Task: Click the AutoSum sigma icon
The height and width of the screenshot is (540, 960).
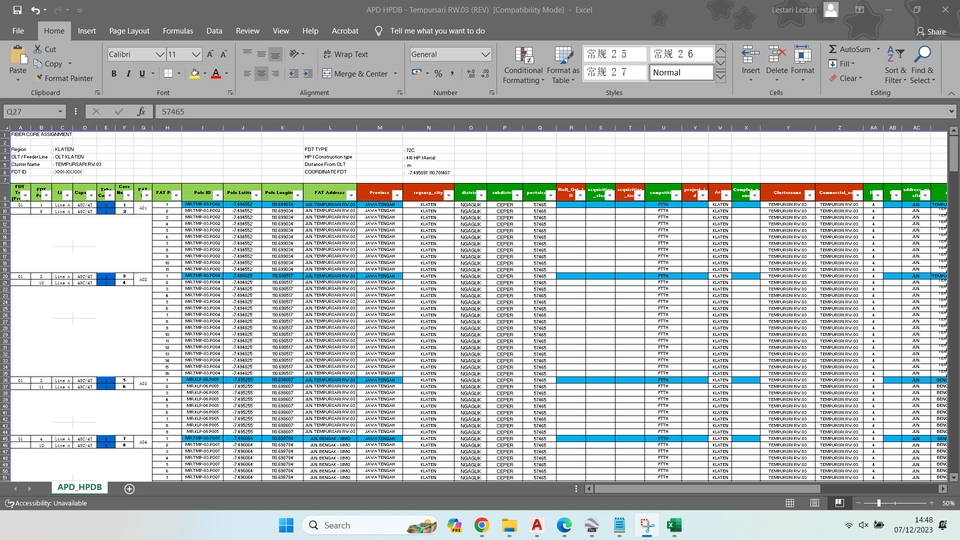Action: coord(833,49)
